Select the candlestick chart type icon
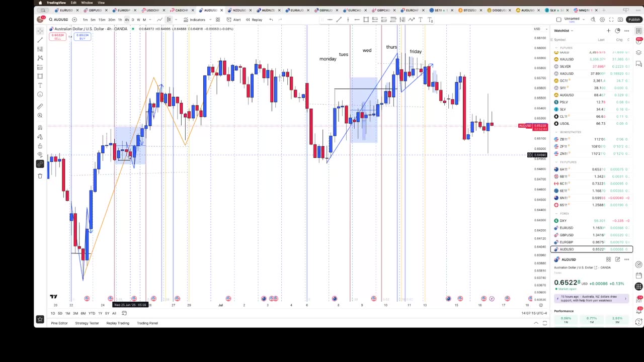The image size is (644, 362). [x=169, y=20]
